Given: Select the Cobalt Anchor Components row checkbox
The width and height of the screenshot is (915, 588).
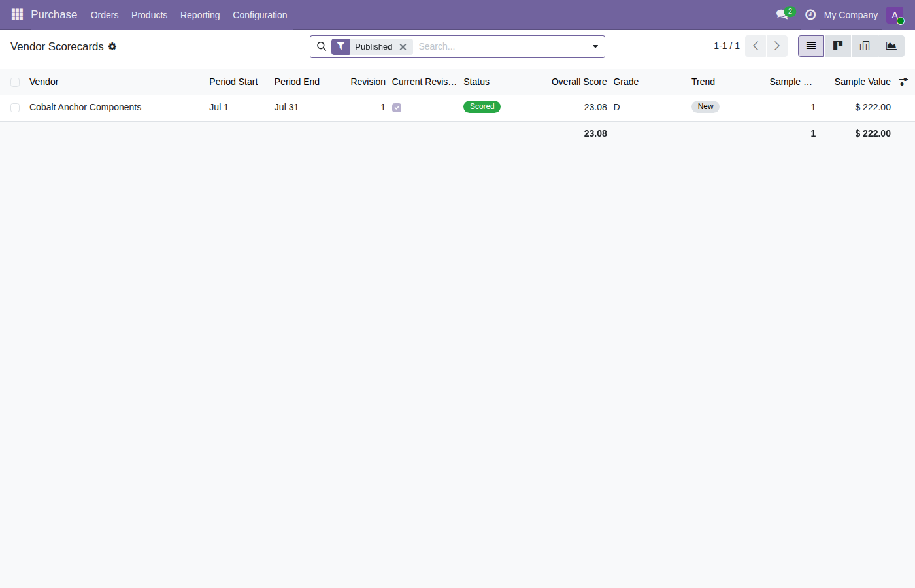Looking at the screenshot, I should pyautogui.click(x=15, y=108).
